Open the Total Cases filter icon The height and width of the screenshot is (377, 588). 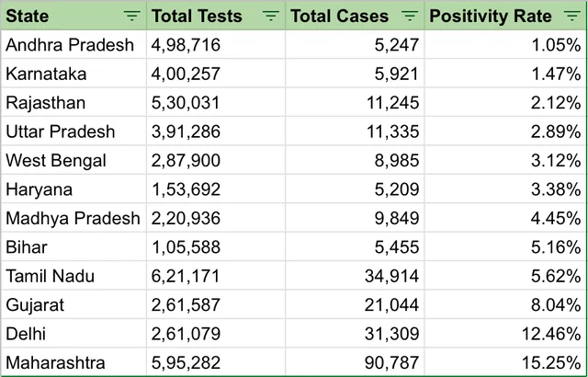(x=410, y=16)
